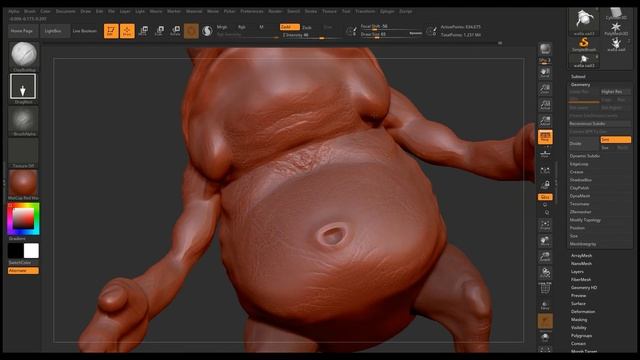Click the Scroll canvas icon
The width and height of the screenshot is (640, 360).
545,73
